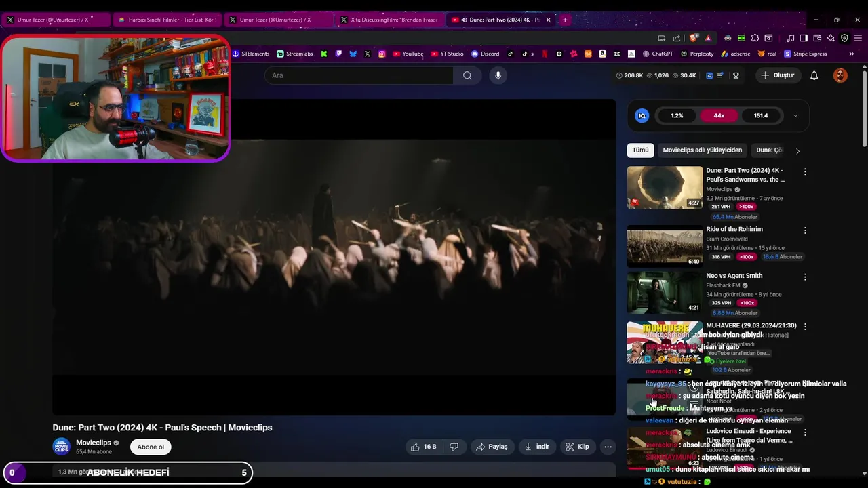Open YouTube bookmark in bookmarks bar
This screenshot has height=488, width=868.
[408, 54]
